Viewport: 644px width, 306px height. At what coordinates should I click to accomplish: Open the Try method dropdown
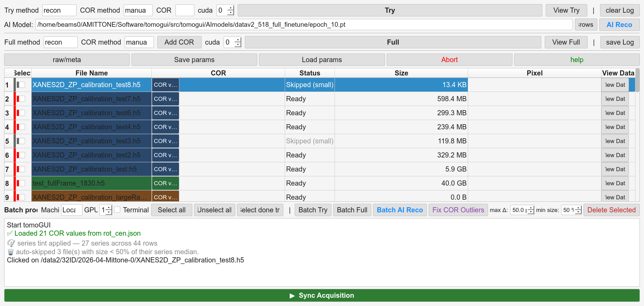point(59,10)
